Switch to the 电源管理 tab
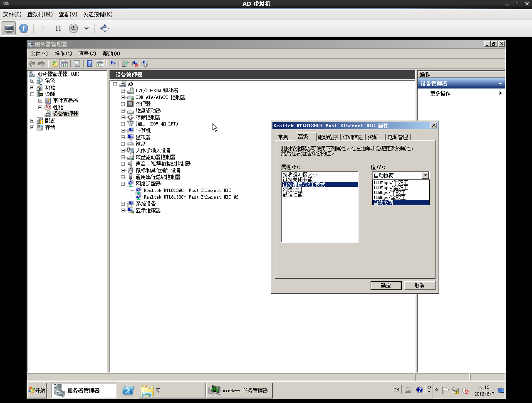This screenshot has width=532, height=403. tap(398, 137)
